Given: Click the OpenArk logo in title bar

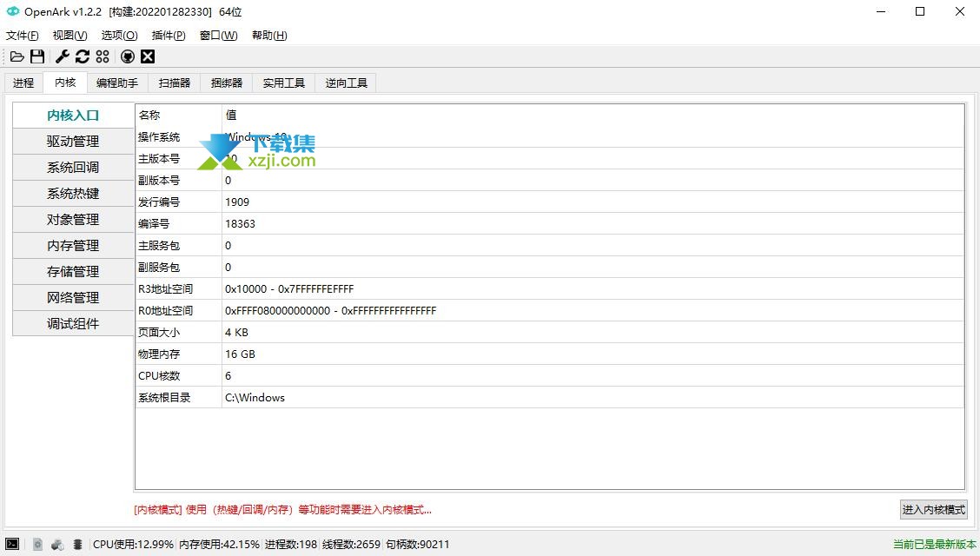Looking at the screenshot, I should pos(12,11).
